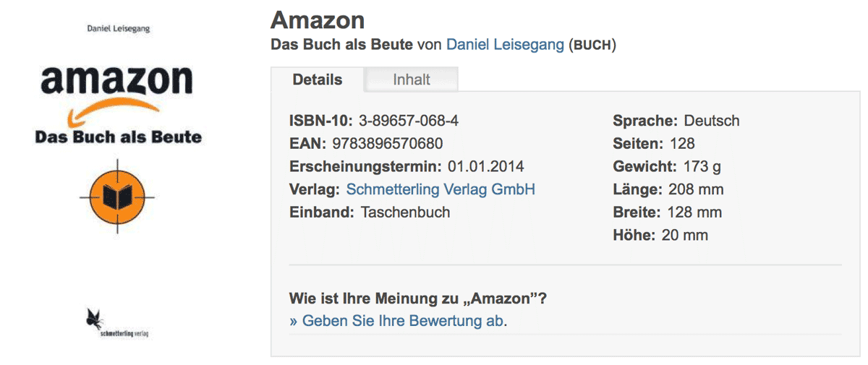The height and width of the screenshot is (365, 868).
Task: Select the Details tab
Action: 318,80
